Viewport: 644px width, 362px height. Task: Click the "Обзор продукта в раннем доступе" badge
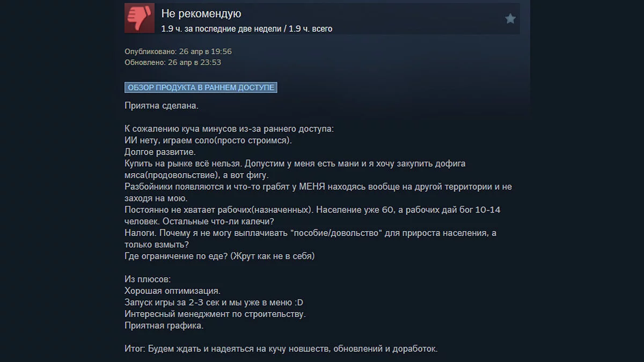pos(201,87)
